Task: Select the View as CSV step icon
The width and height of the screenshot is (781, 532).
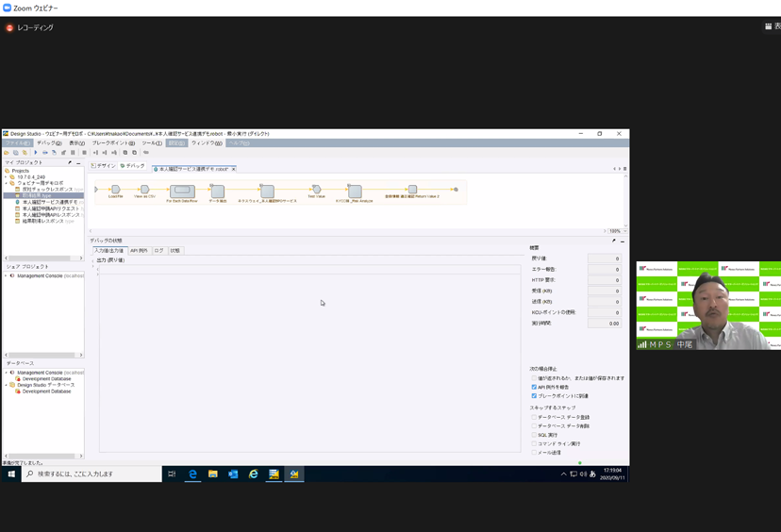Action: pos(144,190)
